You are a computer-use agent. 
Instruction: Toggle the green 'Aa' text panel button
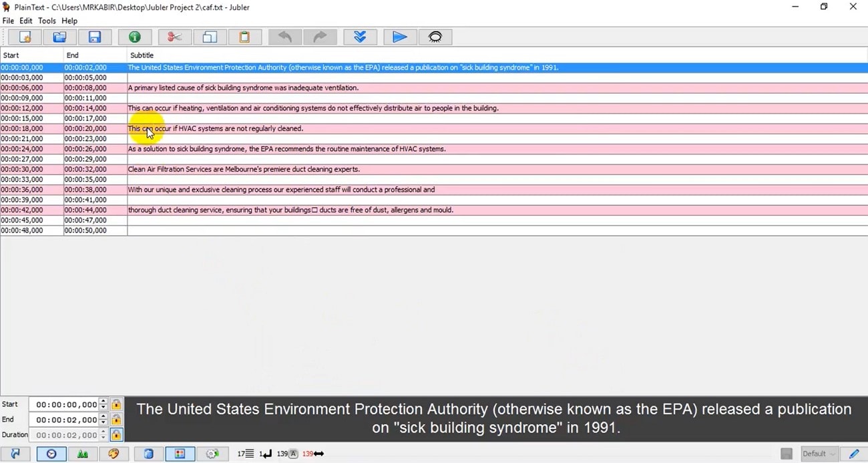[83, 454]
